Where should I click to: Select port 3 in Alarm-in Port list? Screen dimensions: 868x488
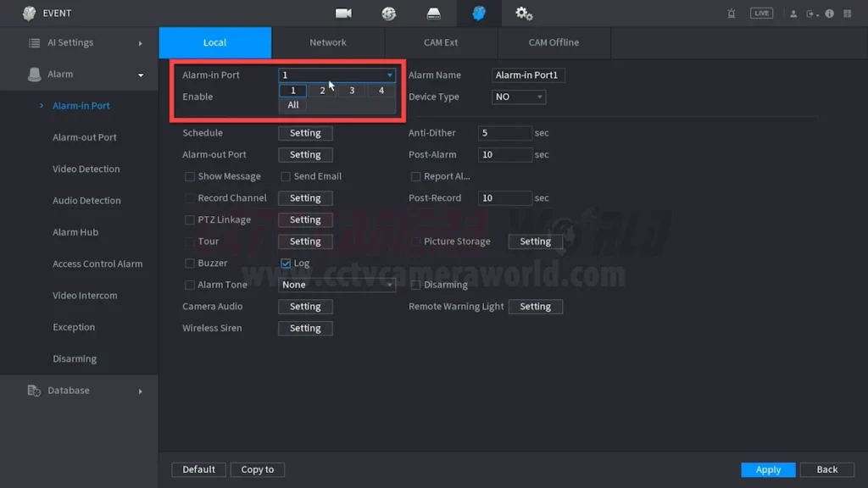pyautogui.click(x=352, y=91)
